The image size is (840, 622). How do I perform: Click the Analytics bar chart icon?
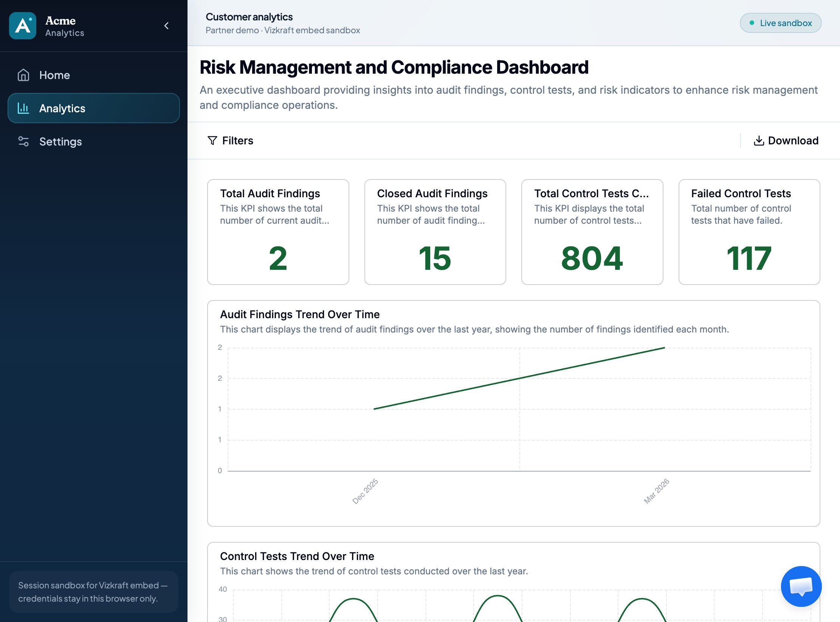(23, 108)
